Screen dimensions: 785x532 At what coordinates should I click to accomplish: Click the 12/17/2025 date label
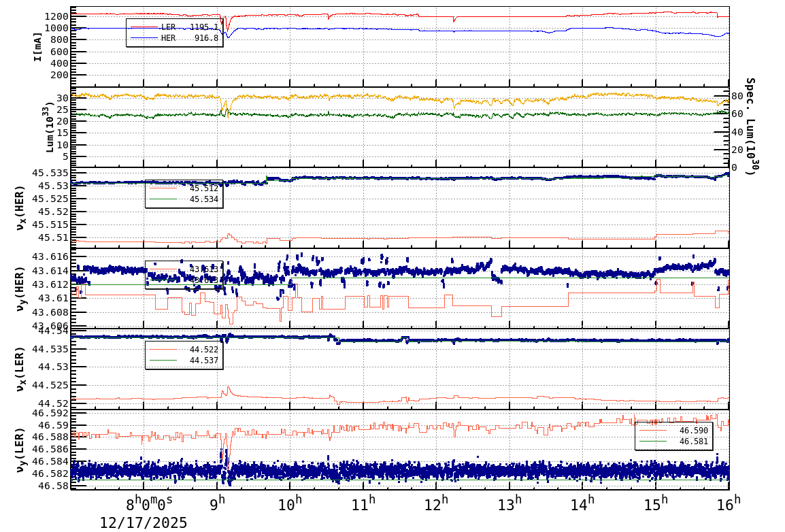tap(143, 523)
